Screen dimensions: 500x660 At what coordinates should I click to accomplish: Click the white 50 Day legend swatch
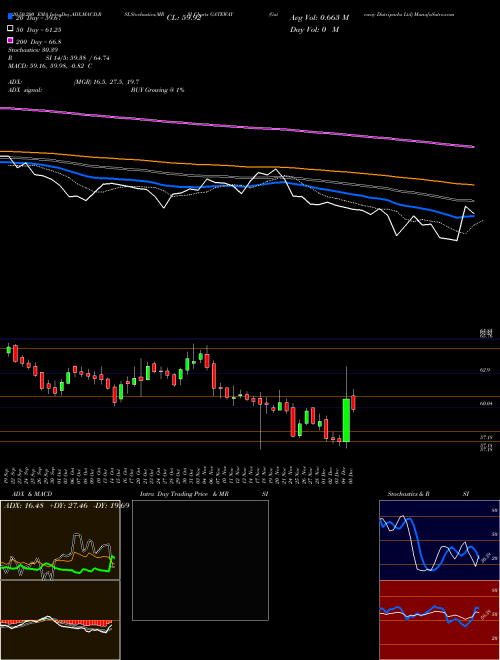pos(10,29)
